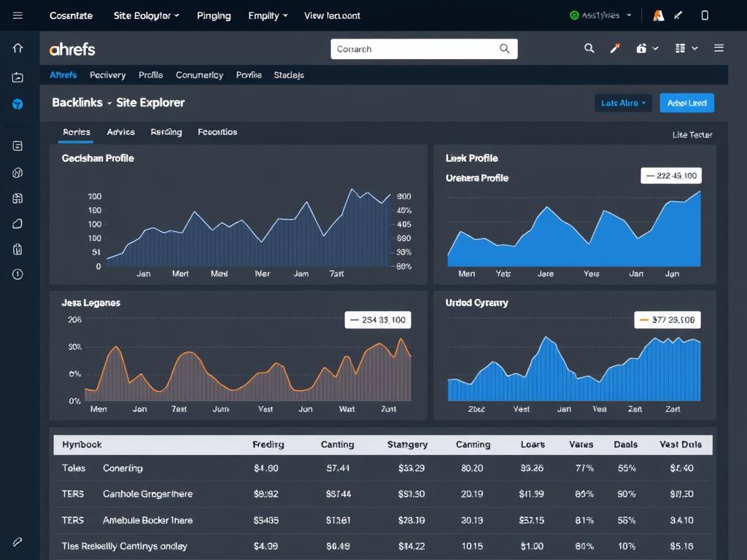Switch to the Rerding sub-tab
The width and height of the screenshot is (747, 560).
click(166, 132)
